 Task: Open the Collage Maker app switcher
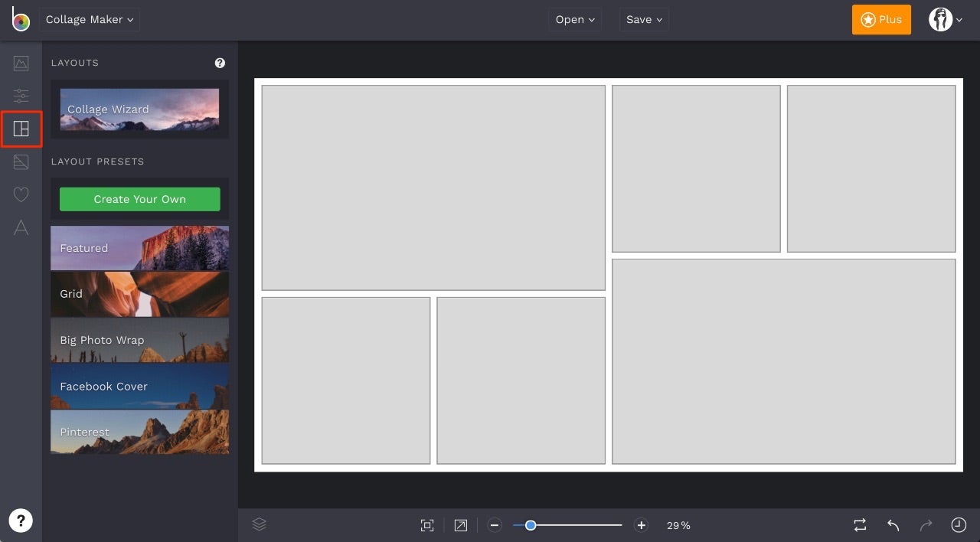(x=90, y=19)
